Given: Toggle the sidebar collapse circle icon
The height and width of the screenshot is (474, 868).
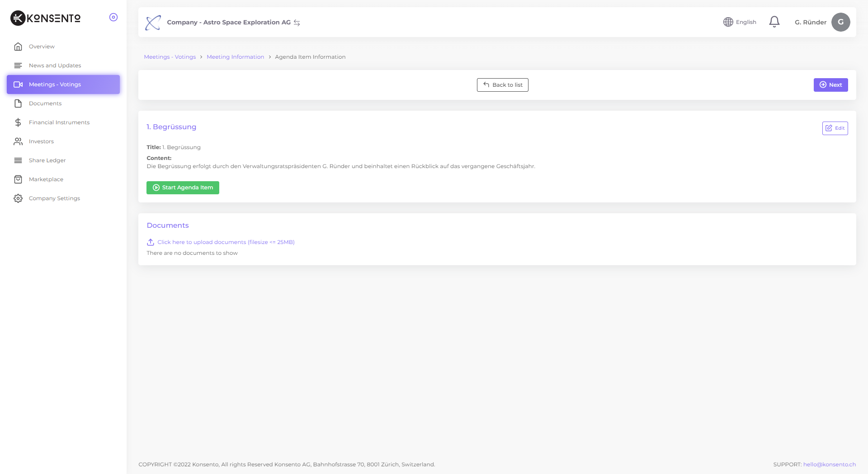Looking at the screenshot, I should (x=113, y=17).
